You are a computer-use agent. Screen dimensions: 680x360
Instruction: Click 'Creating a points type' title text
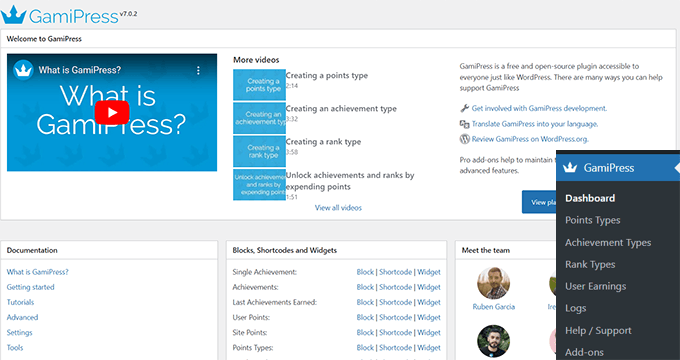coord(327,75)
